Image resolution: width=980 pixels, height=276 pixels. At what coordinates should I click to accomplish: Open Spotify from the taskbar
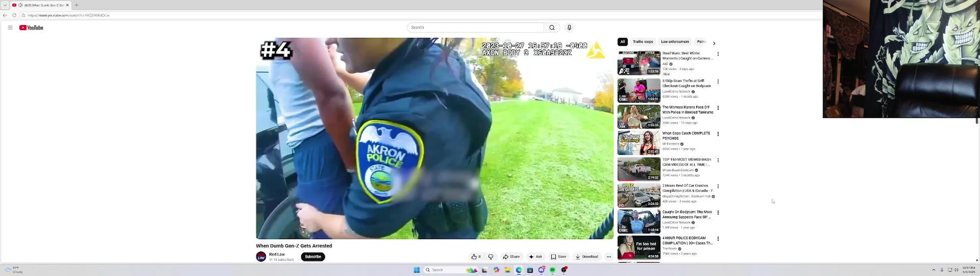click(x=552, y=270)
